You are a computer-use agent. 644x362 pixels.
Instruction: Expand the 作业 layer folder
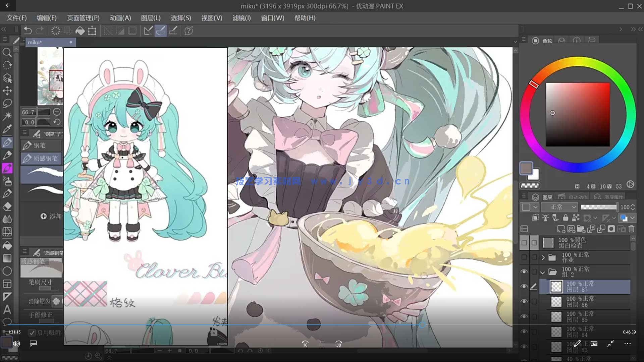[543, 257]
